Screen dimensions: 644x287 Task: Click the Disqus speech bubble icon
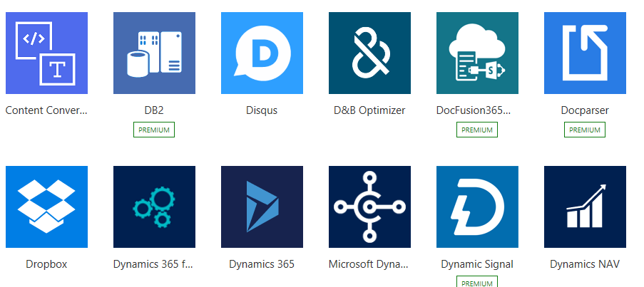point(262,53)
